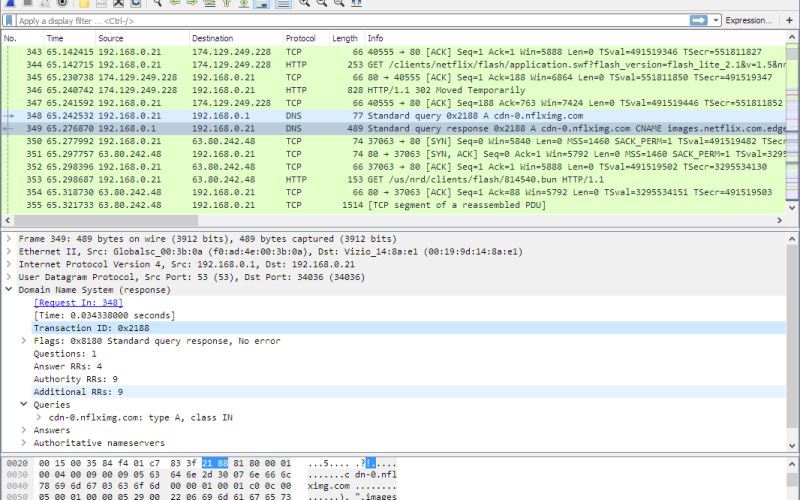This screenshot has width=800, height=500.
Task: Expand the Answers node
Action: coord(23,430)
